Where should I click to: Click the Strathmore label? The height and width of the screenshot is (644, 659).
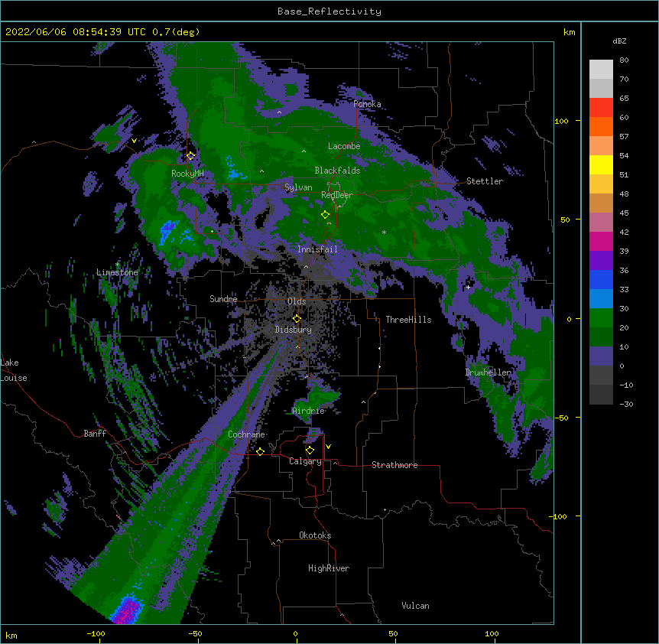tap(394, 465)
